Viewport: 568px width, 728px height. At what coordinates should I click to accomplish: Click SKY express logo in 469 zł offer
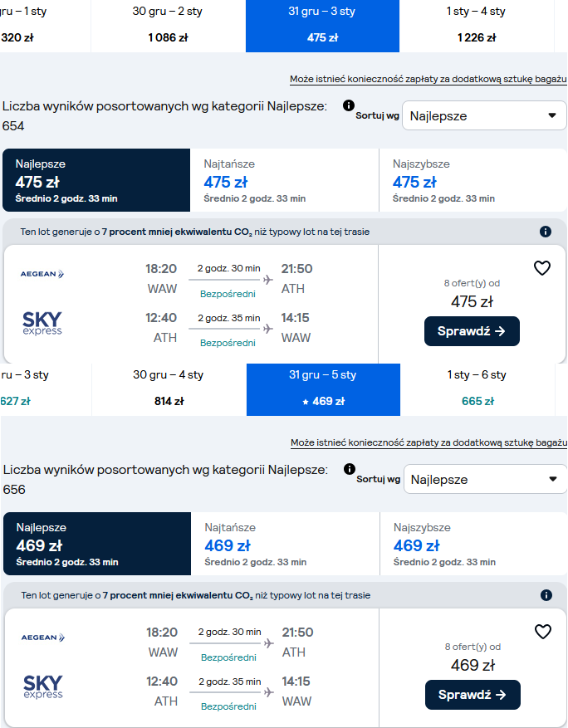click(x=42, y=686)
